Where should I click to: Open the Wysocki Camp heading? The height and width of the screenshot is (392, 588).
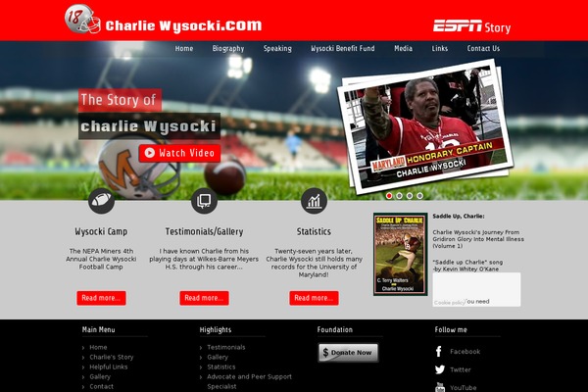pos(101,231)
